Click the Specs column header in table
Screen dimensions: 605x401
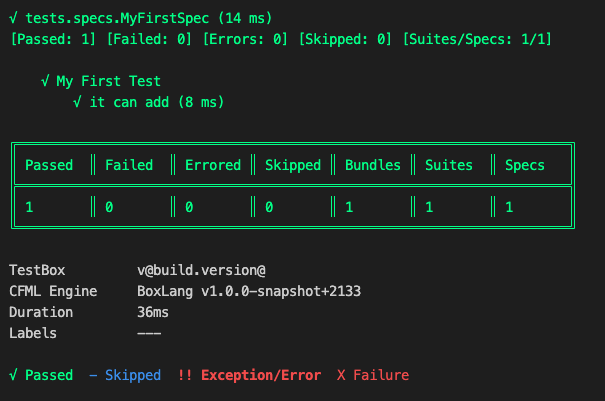click(x=525, y=165)
